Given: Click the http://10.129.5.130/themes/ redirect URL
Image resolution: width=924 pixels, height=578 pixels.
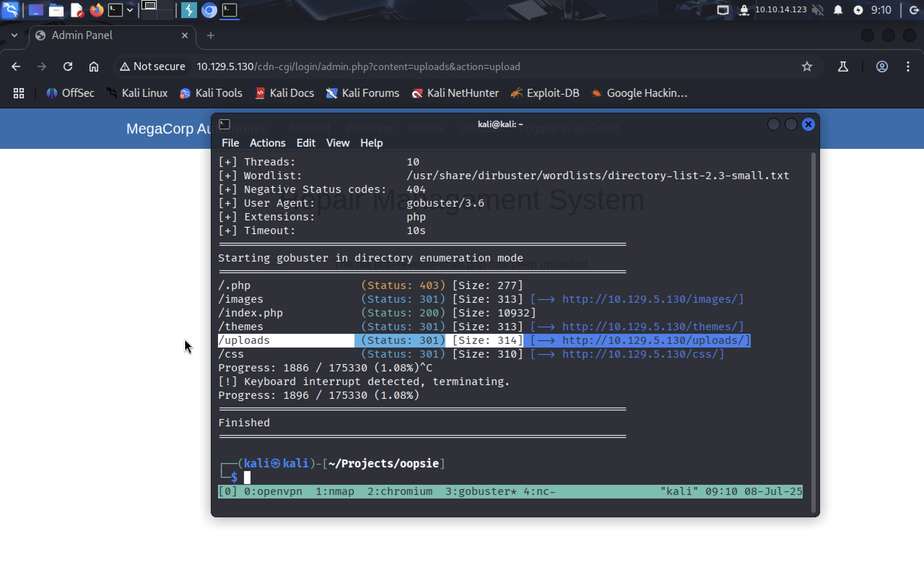Looking at the screenshot, I should 649,327.
